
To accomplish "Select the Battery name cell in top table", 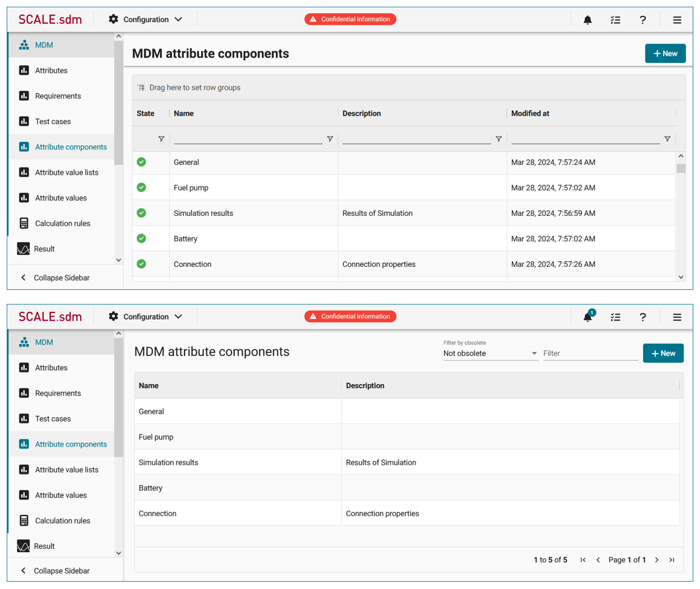I will 254,238.
